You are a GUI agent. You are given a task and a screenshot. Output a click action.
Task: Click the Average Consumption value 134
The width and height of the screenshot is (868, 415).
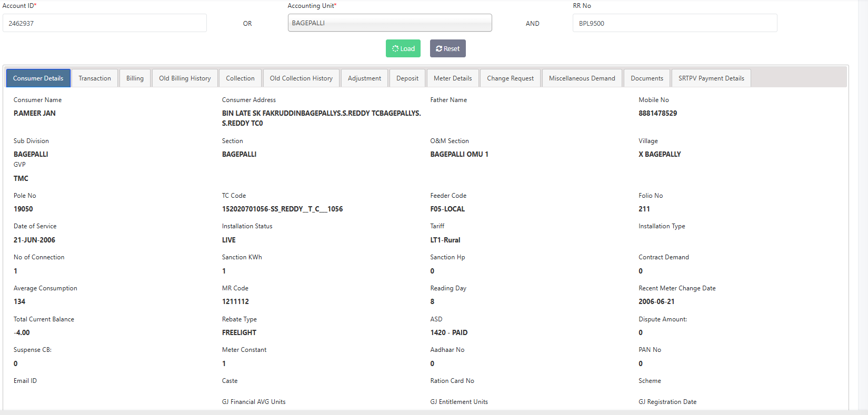click(x=19, y=301)
